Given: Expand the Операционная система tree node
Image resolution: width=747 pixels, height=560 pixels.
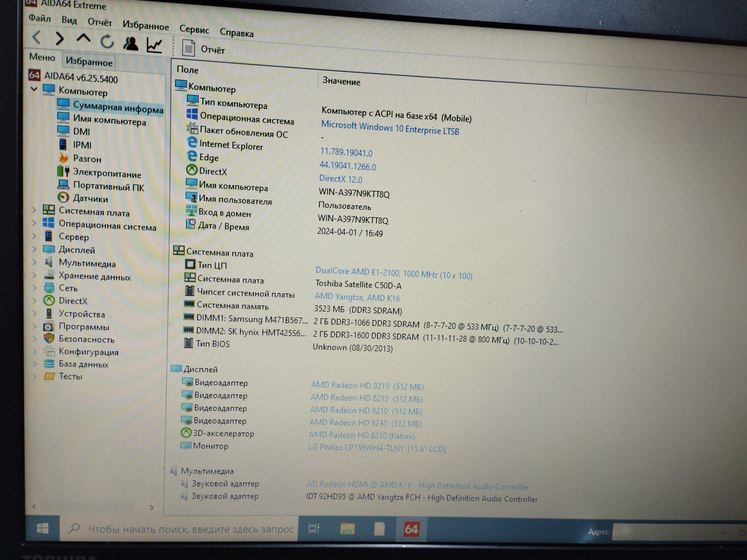Looking at the screenshot, I should click(x=34, y=223).
